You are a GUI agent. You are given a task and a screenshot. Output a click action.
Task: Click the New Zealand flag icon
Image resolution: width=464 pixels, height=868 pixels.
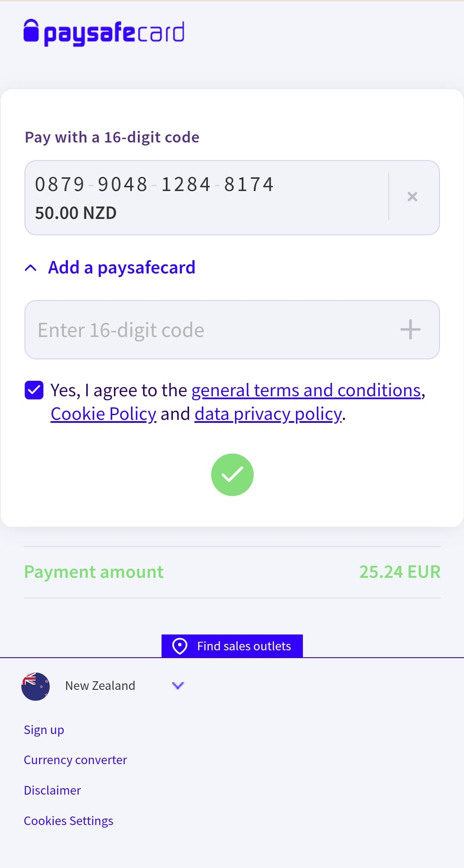pyautogui.click(x=36, y=686)
